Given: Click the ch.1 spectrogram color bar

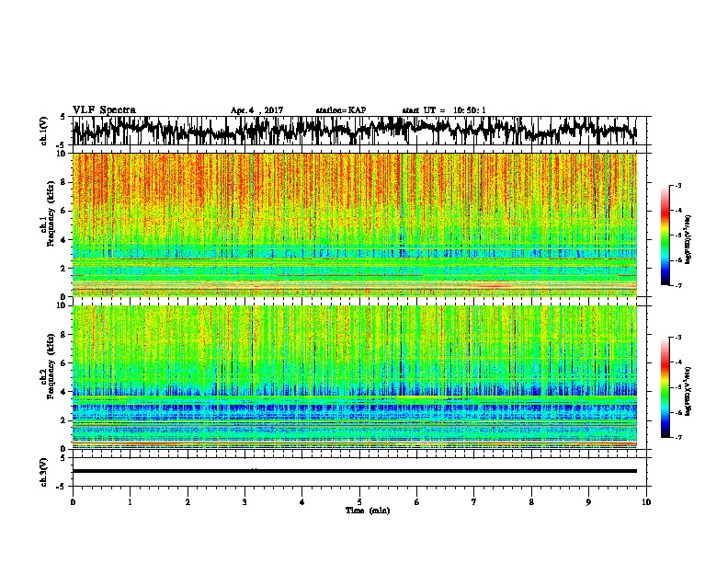Looking at the screenshot, I should coord(665,236).
